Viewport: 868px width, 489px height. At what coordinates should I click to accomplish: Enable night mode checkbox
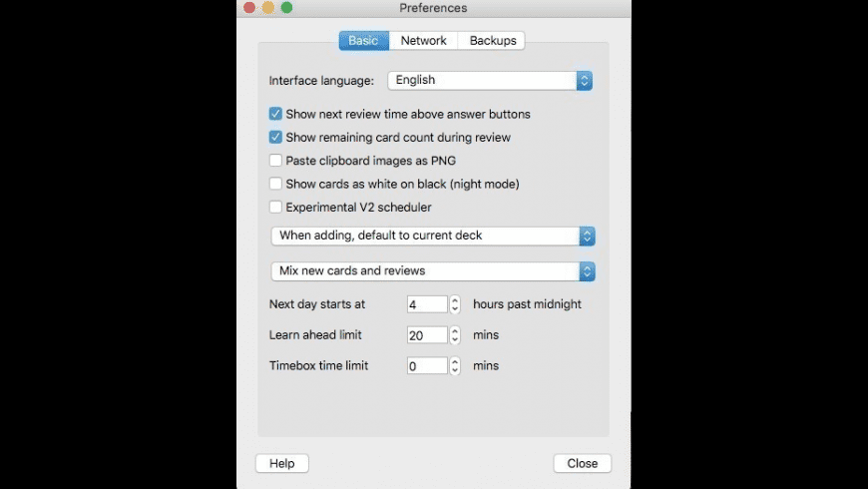pos(275,184)
